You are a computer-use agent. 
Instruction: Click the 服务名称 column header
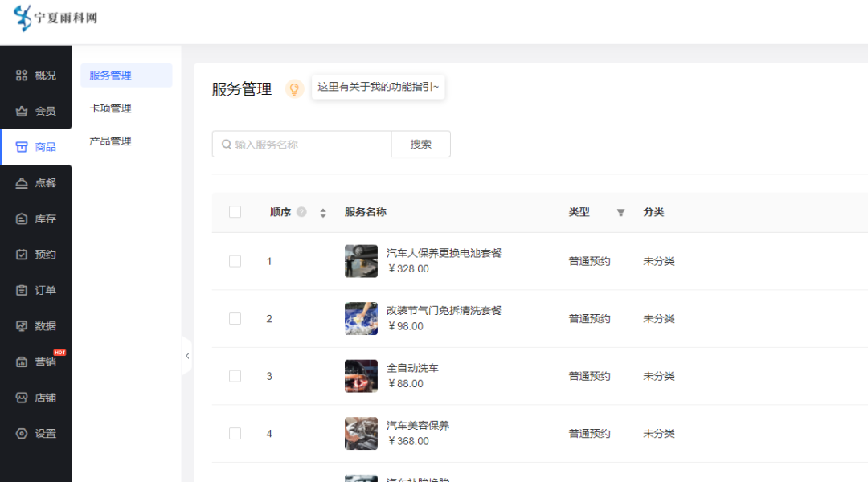[366, 212]
